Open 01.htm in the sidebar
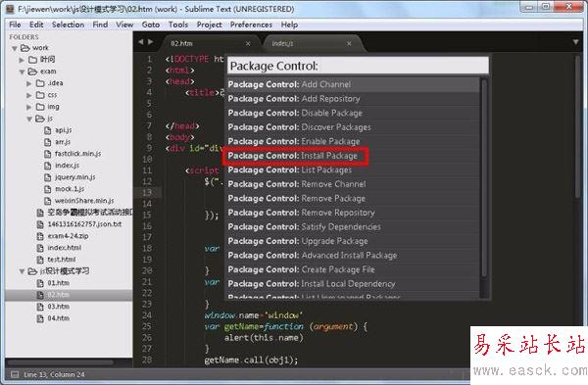Viewport: 588px width, 385px height. [x=58, y=283]
